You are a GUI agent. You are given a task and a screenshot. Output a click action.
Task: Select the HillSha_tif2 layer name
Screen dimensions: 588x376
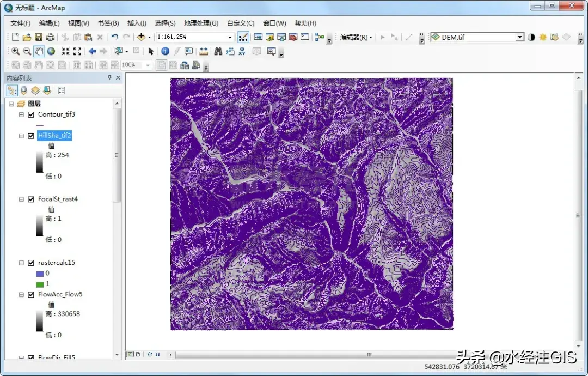coord(54,136)
